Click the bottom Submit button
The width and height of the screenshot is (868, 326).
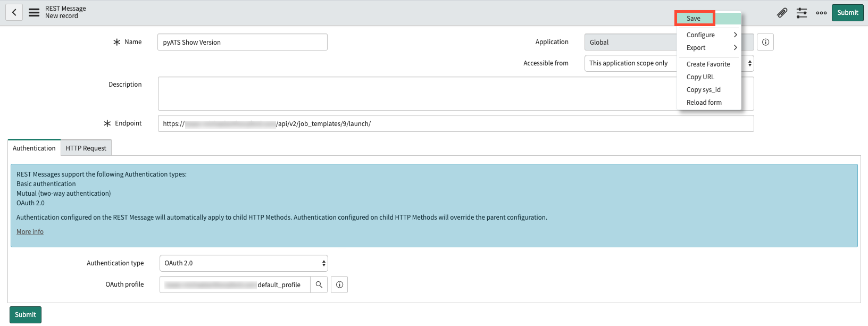25,315
